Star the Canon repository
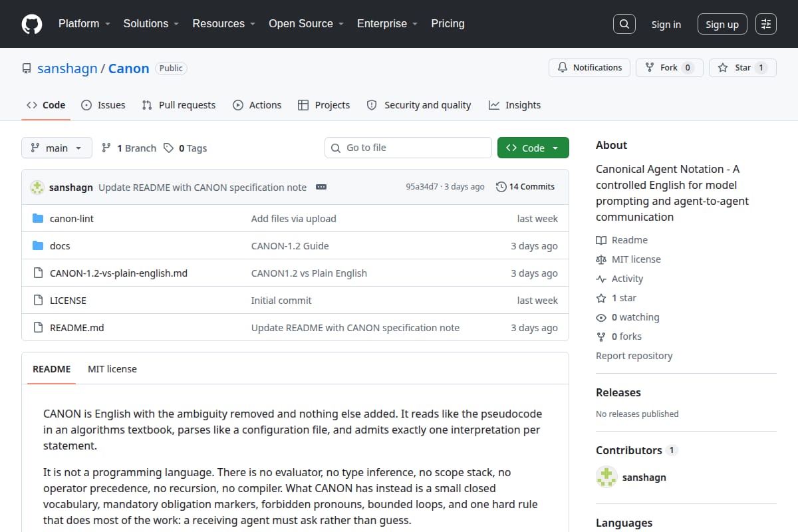Viewport: 798px width, 532px height. tap(743, 68)
